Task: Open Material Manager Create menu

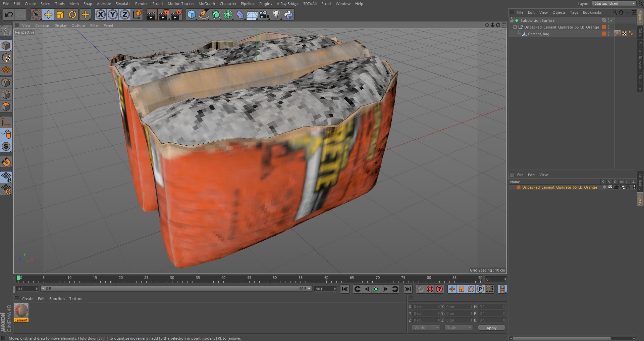Action: (28, 299)
